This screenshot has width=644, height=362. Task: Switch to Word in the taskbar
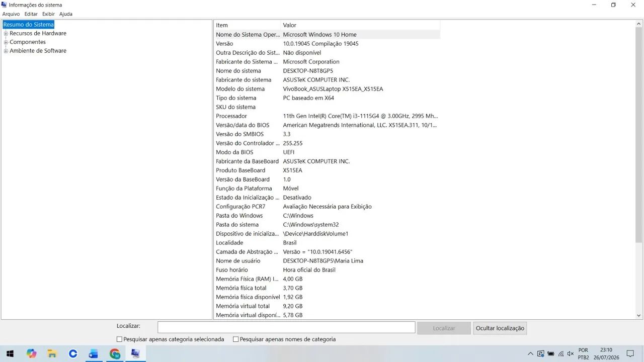[94, 353]
